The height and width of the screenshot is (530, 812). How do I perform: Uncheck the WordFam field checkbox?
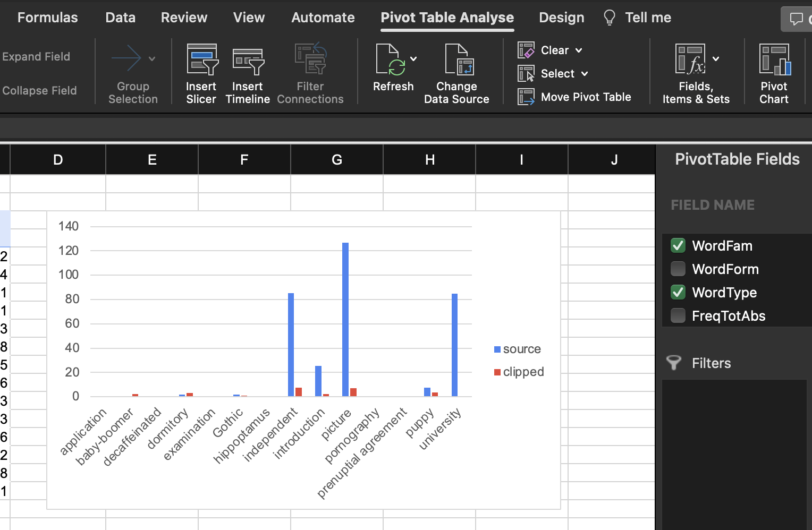678,246
